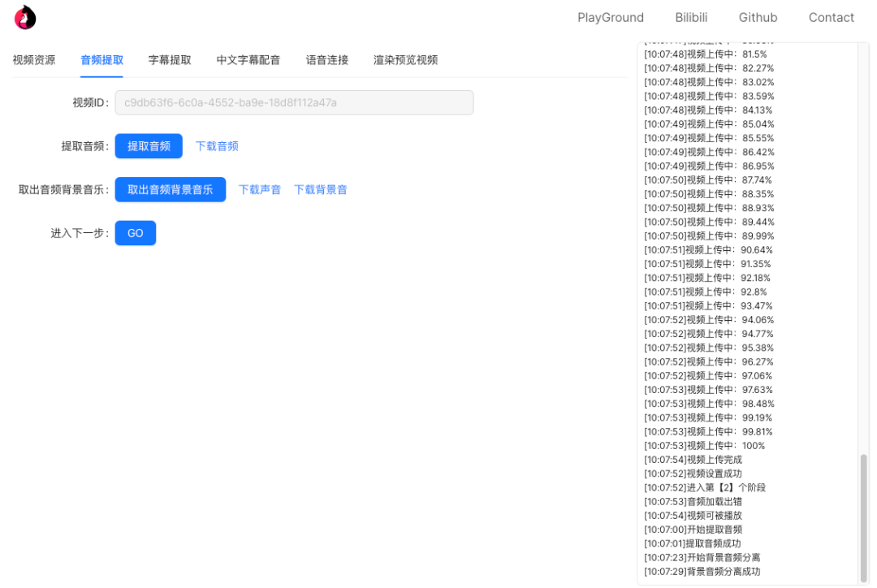Click the 下载声音 link
This screenshot has width=877, height=588.
point(259,189)
